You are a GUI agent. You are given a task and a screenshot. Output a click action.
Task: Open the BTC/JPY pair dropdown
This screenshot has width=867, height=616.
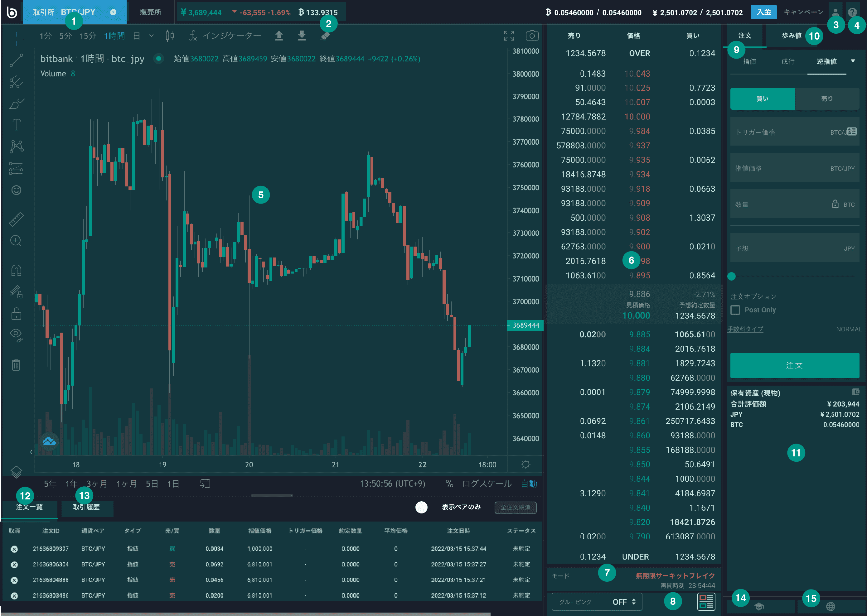(x=113, y=12)
